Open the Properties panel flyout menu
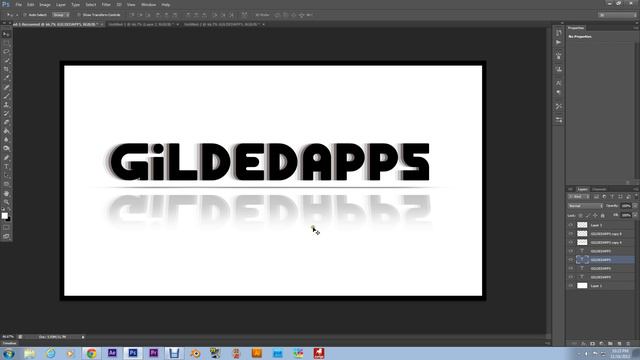 click(636, 28)
